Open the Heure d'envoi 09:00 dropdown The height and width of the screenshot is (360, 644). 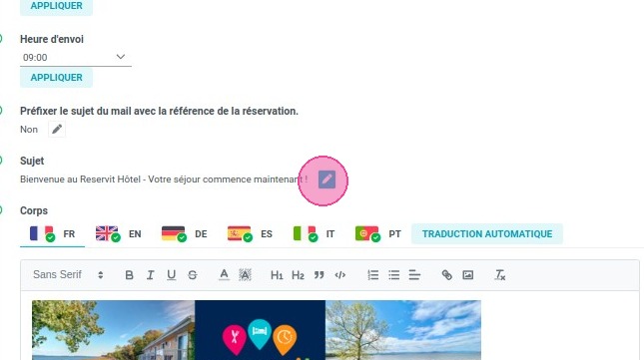76,58
